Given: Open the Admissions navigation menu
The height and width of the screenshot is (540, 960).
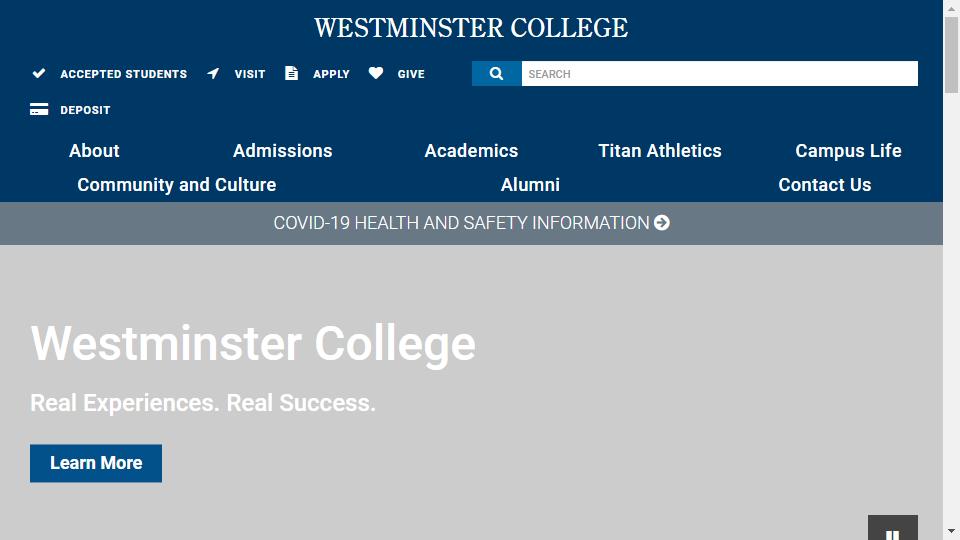Looking at the screenshot, I should (x=282, y=151).
